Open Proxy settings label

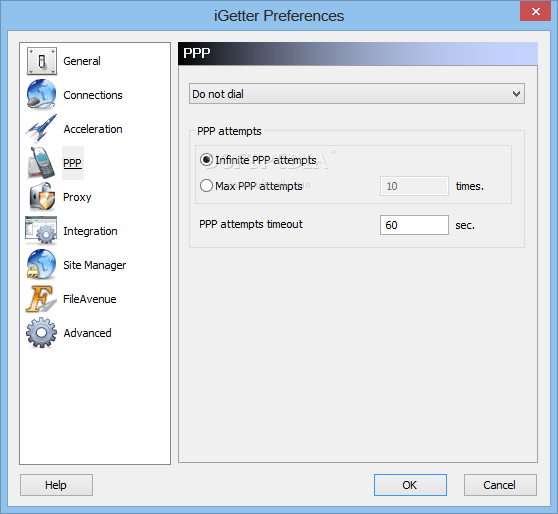click(77, 197)
